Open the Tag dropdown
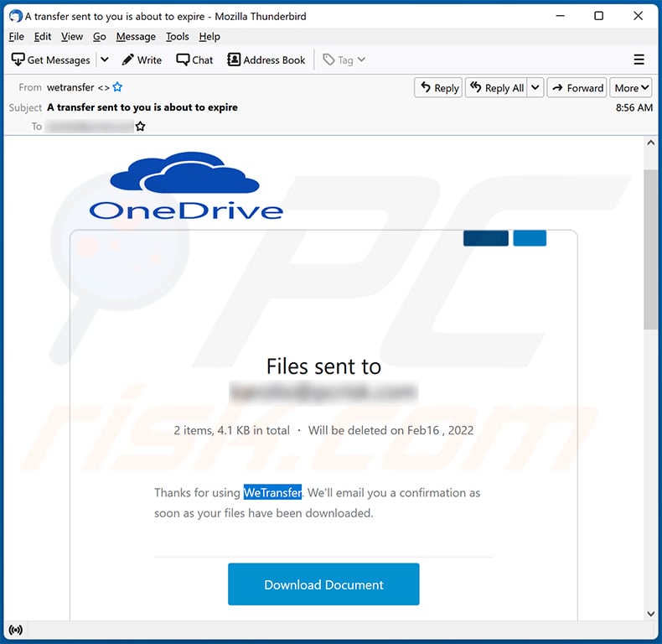 (344, 60)
